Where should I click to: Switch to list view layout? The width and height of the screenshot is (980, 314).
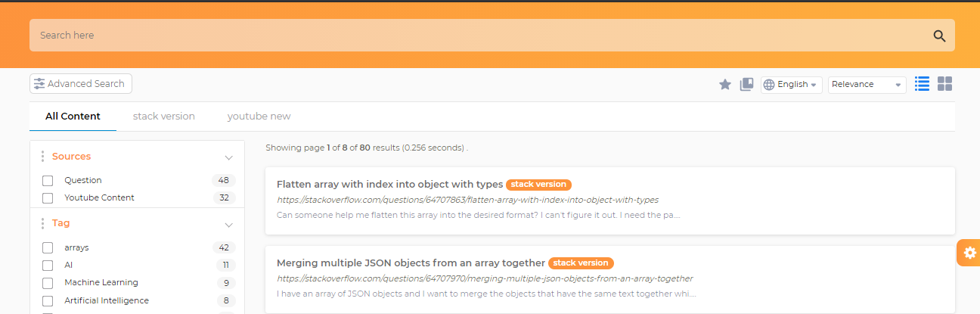(x=922, y=84)
